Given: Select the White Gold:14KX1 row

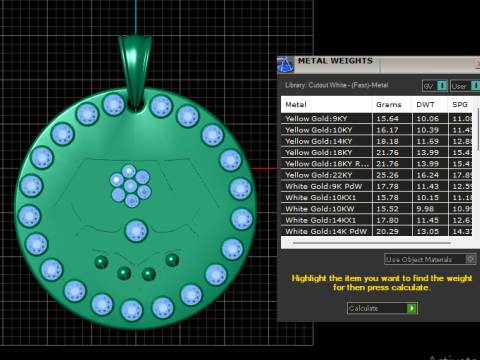Looking at the screenshot, I should pos(377,220).
